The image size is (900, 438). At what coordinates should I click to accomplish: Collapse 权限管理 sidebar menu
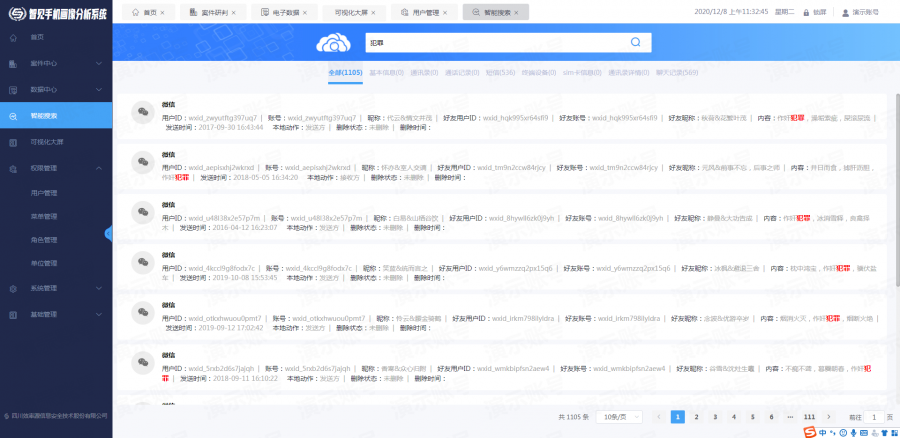click(56, 168)
